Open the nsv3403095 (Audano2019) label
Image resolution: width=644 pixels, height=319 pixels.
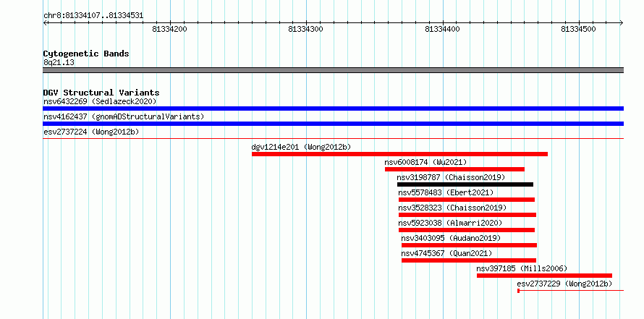point(451,238)
